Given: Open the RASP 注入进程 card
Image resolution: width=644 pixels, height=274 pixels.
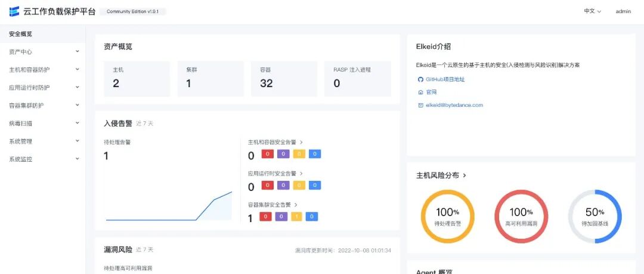Looking at the screenshot, I should tap(358, 79).
